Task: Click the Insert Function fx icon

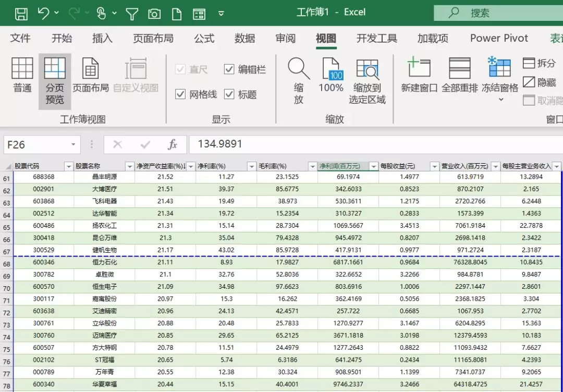Action: pos(173,145)
